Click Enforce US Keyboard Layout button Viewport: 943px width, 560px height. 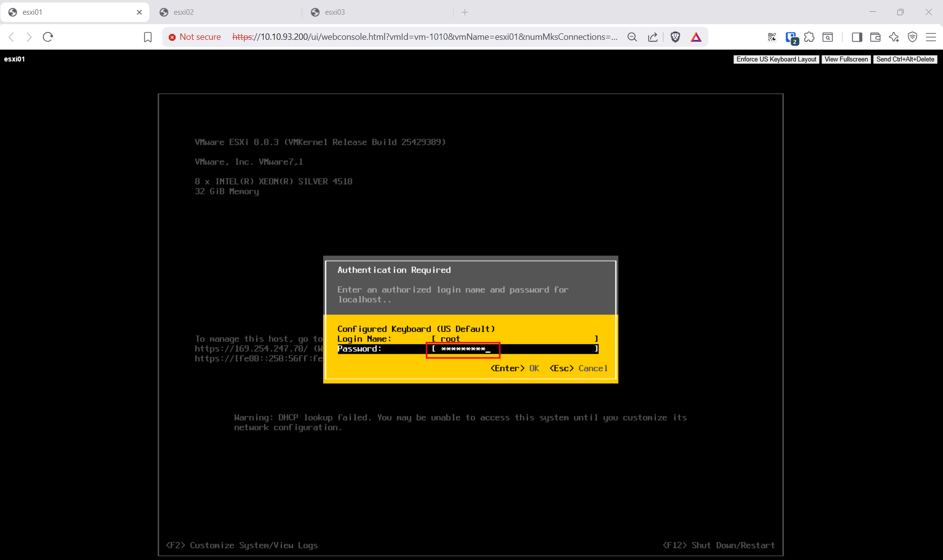[776, 59]
